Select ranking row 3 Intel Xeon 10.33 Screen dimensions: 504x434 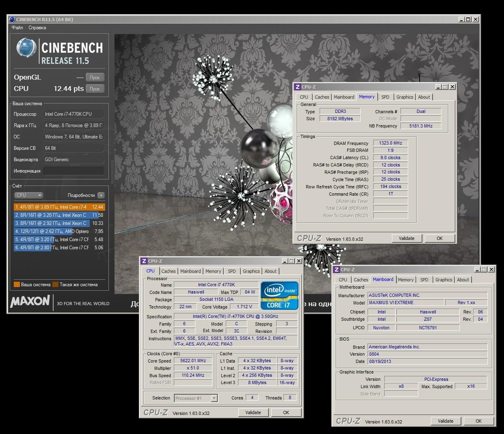click(59, 223)
